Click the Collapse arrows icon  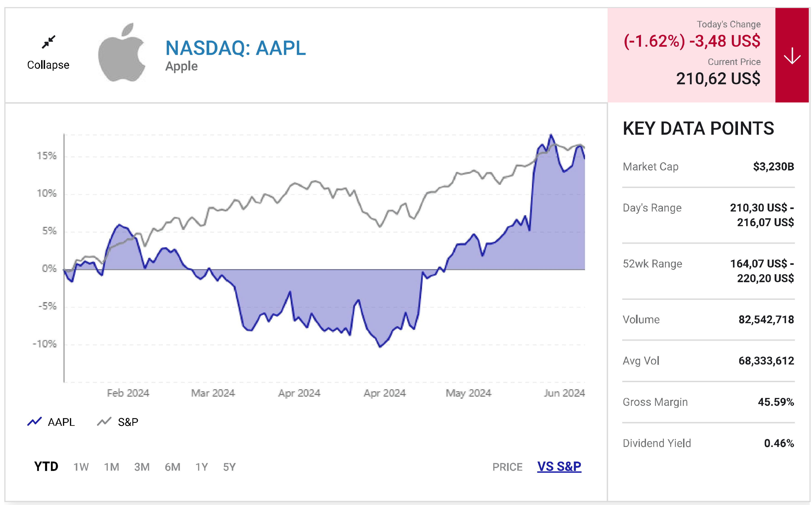(x=49, y=42)
